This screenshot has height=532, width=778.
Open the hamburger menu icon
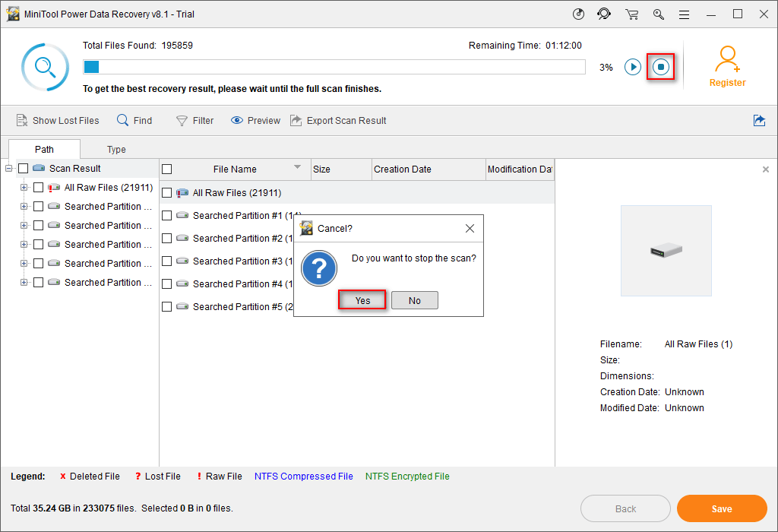pos(685,14)
